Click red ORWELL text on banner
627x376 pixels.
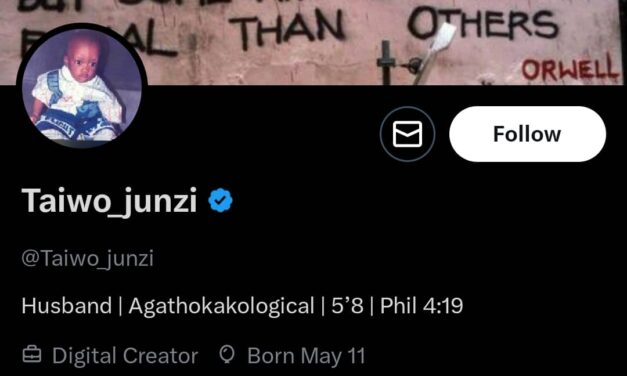tap(569, 68)
